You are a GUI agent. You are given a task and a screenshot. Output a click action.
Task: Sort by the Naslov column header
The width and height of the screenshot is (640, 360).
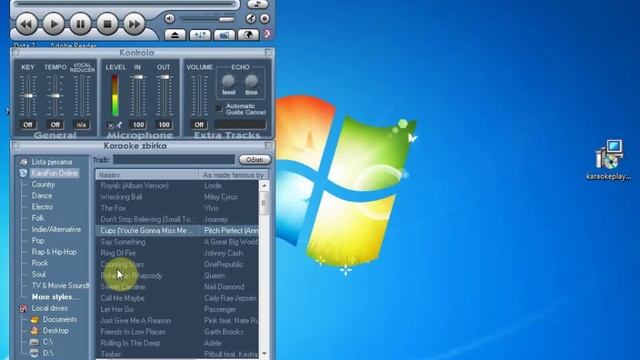click(147, 175)
